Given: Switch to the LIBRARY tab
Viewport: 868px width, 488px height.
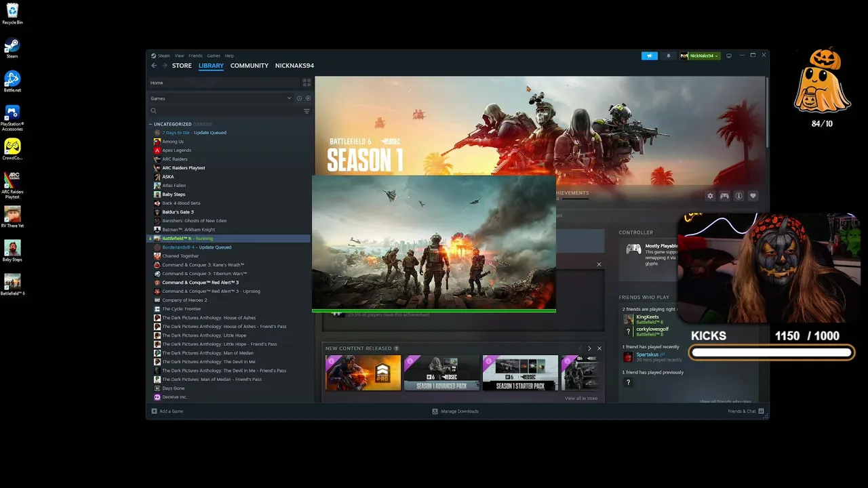Looking at the screenshot, I should [211, 66].
